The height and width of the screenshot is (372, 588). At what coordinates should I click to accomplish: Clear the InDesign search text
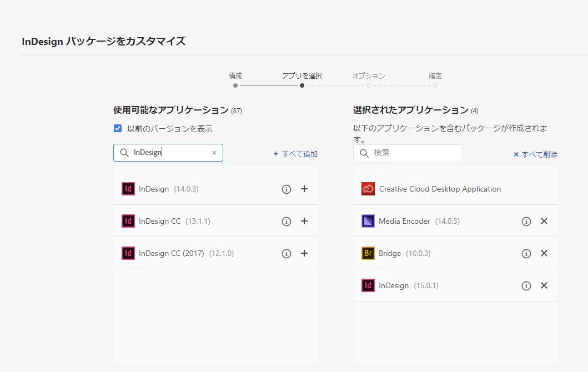pyautogui.click(x=214, y=153)
